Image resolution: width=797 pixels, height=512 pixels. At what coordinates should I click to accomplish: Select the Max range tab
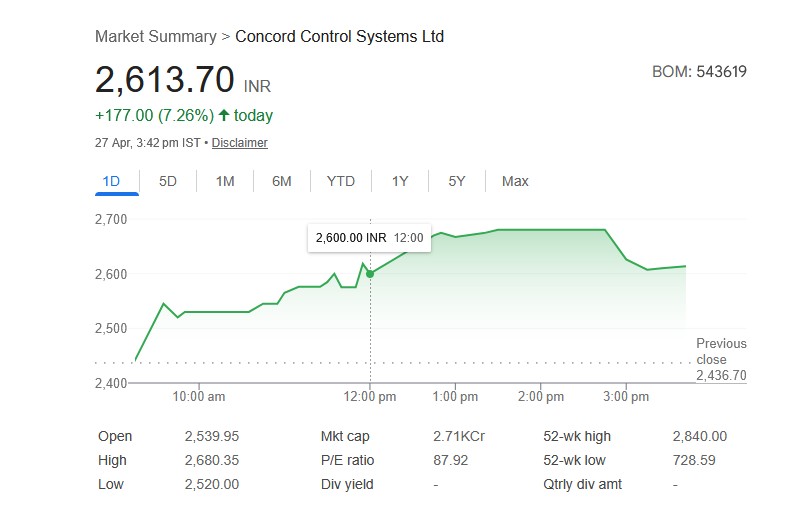515,181
